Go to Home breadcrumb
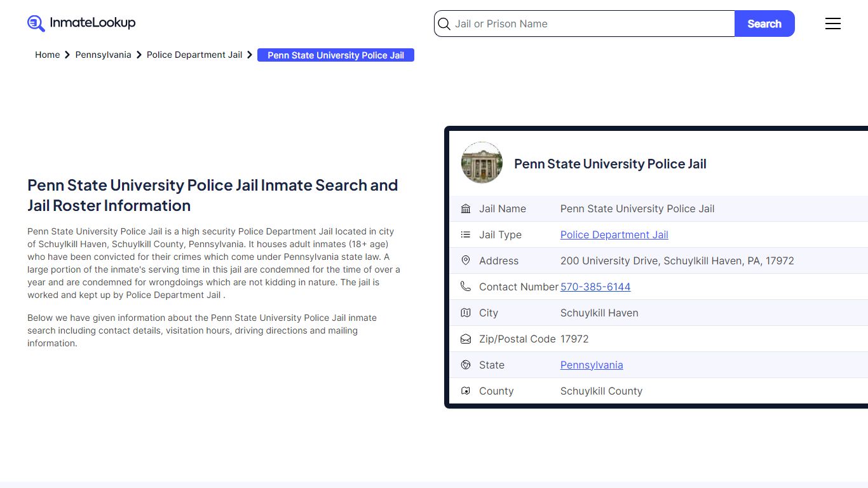The height and width of the screenshot is (488, 868). click(47, 55)
